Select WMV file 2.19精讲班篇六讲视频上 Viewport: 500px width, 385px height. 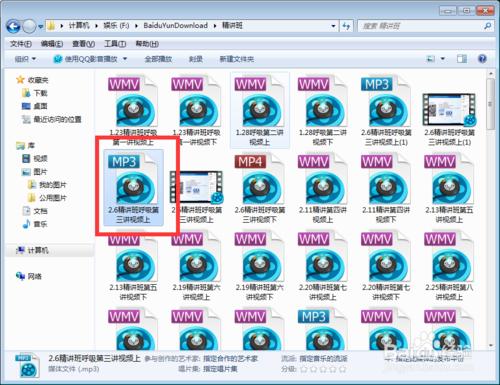pos(196,266)
